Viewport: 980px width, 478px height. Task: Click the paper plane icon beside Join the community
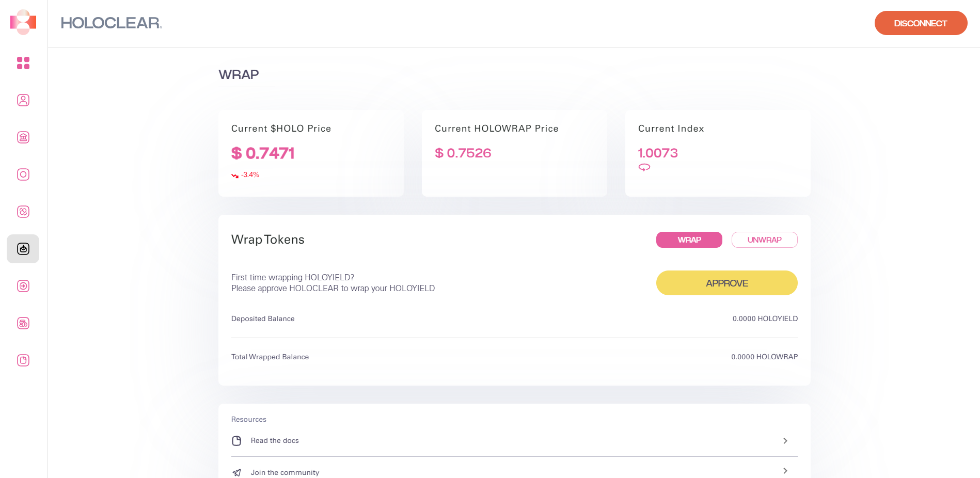click(236, 472)
